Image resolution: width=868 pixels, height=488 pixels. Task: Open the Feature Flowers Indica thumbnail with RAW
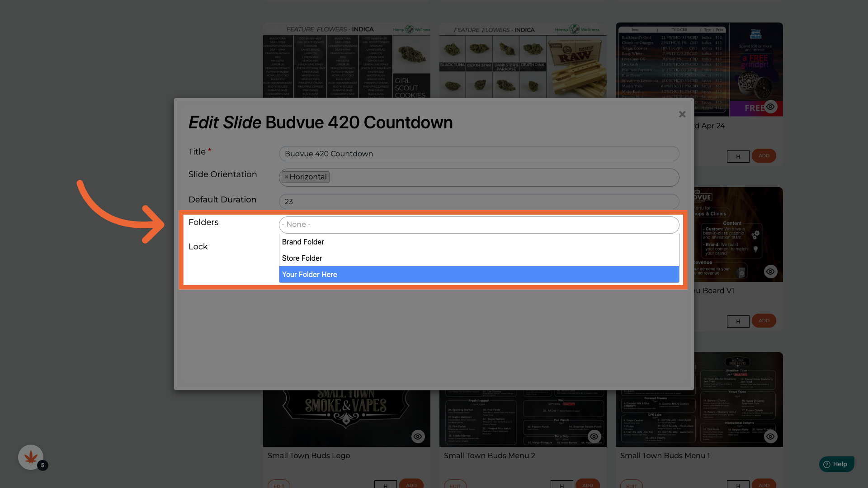[523, 61]
